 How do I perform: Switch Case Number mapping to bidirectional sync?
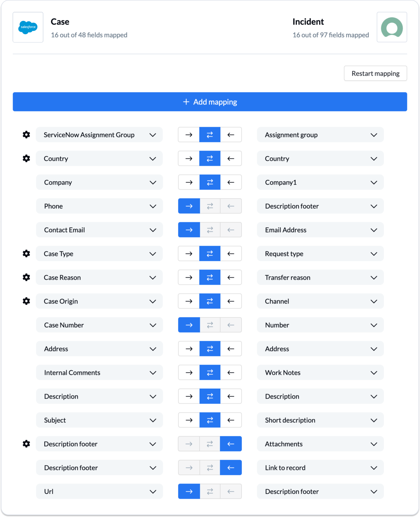[210, 325]
